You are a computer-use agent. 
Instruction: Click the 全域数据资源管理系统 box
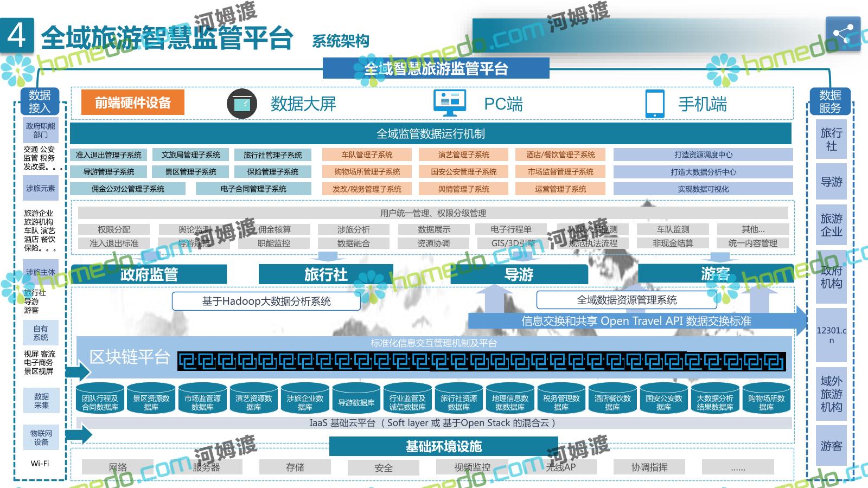coord(627,300)
